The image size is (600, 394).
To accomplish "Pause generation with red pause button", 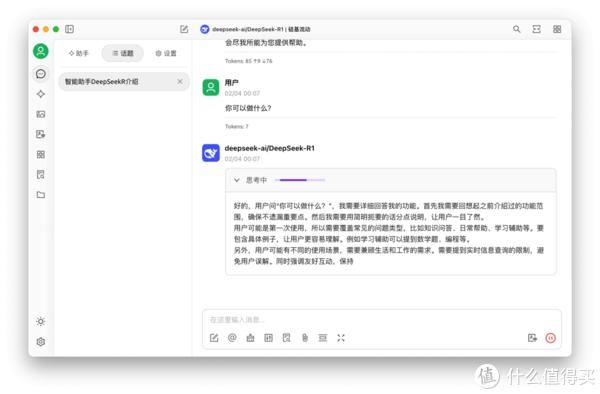I will [x=551, y=338].
